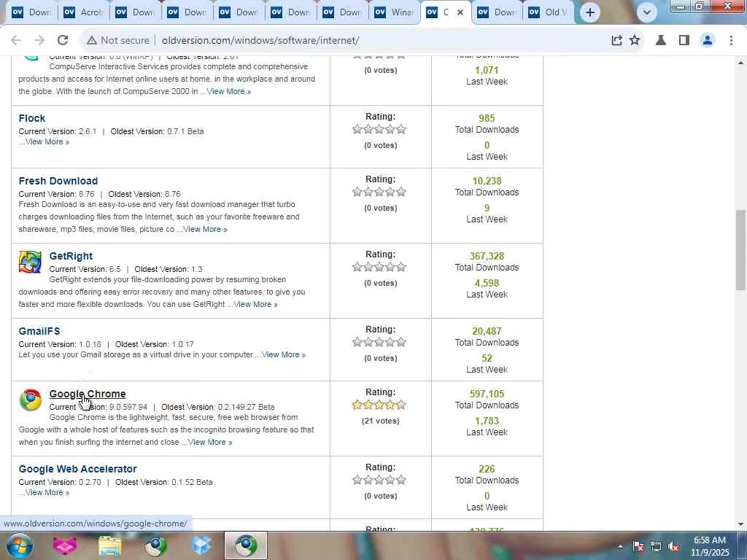Open the Windows Start menu
This screenshot has width=747, height=560.
[19, 545]
